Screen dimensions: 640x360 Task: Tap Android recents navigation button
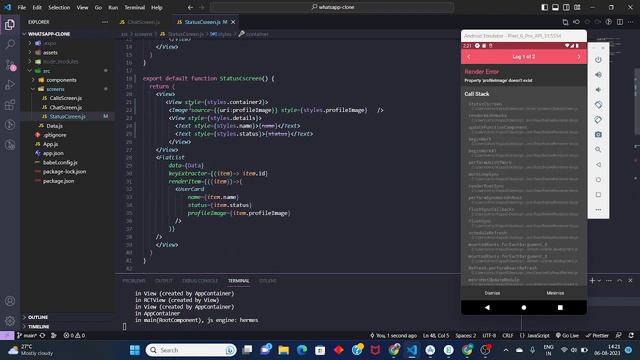[560, 307]
